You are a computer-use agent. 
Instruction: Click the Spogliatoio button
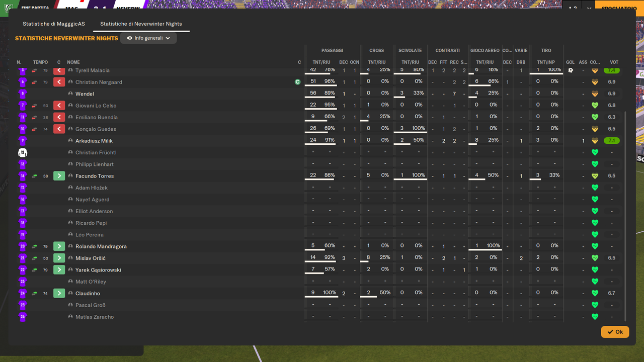[619, 8]
